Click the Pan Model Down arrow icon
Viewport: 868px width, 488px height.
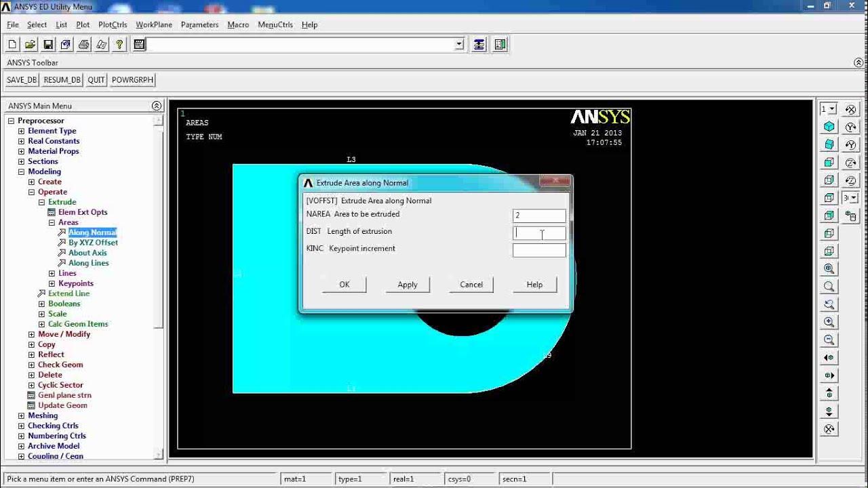(x=829, y=411)
